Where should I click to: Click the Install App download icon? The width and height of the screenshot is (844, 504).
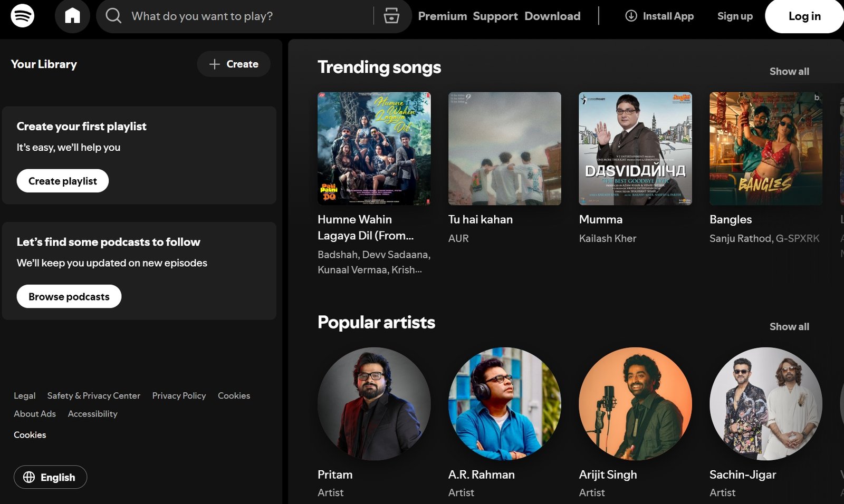pos(631,16)
